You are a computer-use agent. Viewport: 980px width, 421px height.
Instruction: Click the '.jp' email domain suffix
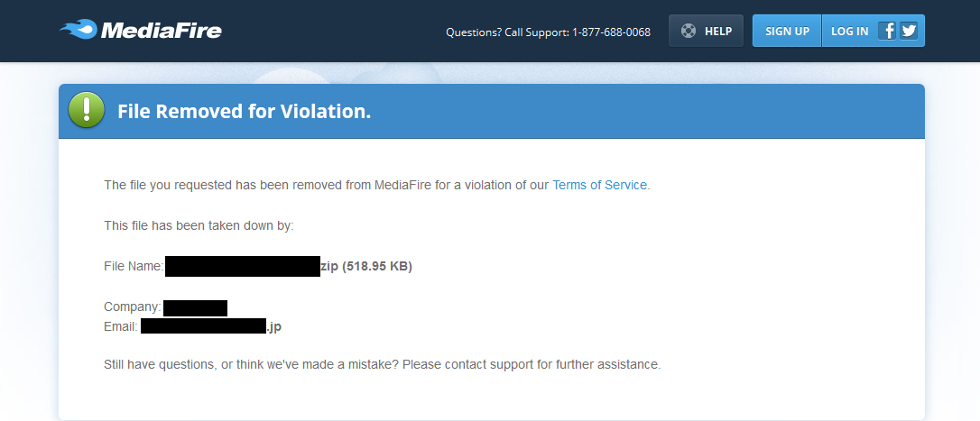click(x=273, y=326)
